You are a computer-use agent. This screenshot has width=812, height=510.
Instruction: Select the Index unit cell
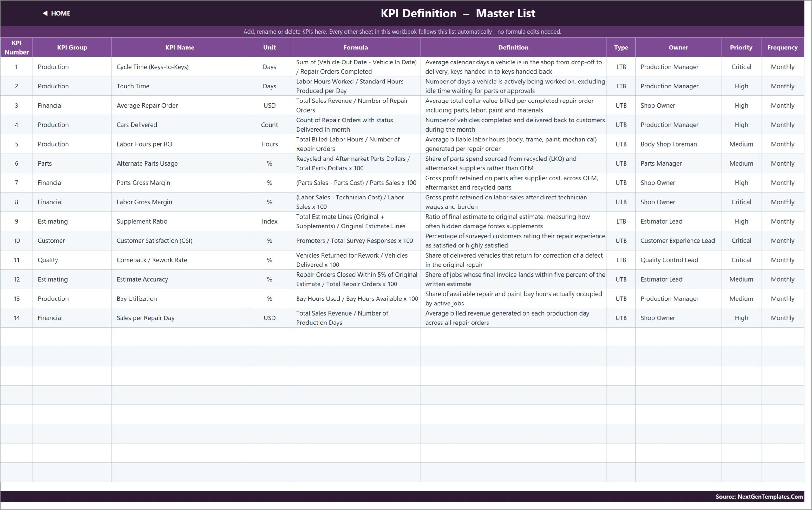pyautogui.click(x=269, y=221)
